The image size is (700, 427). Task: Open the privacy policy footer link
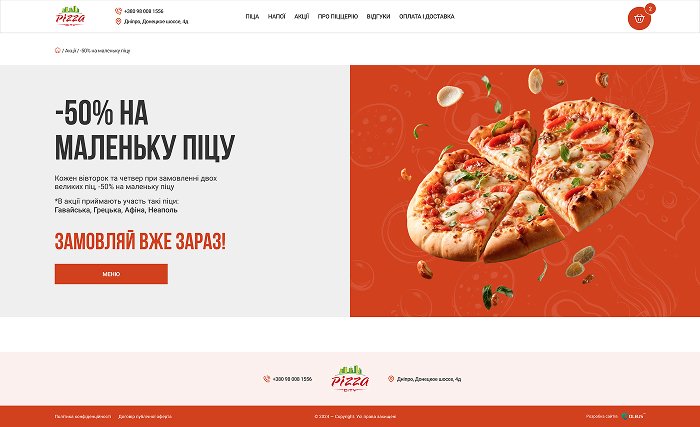click(83, 416)
